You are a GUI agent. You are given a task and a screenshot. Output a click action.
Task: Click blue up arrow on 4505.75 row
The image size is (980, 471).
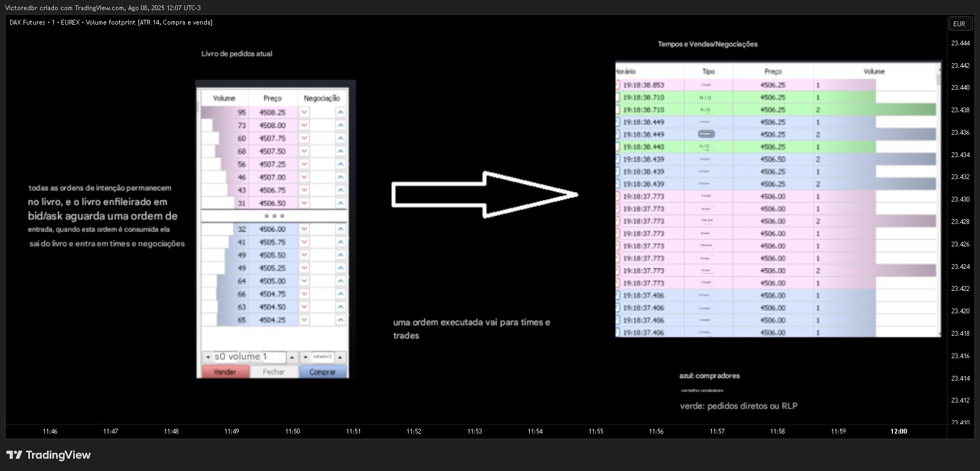tap(340, 242)
